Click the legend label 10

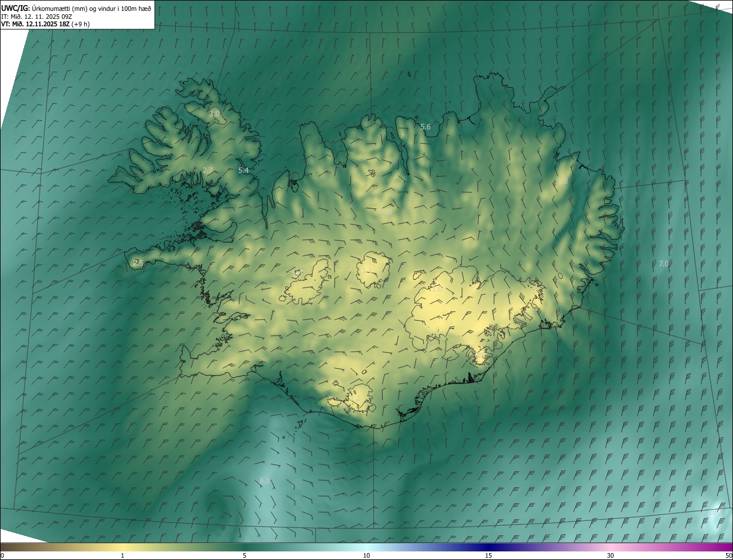(x=366, y=555)
